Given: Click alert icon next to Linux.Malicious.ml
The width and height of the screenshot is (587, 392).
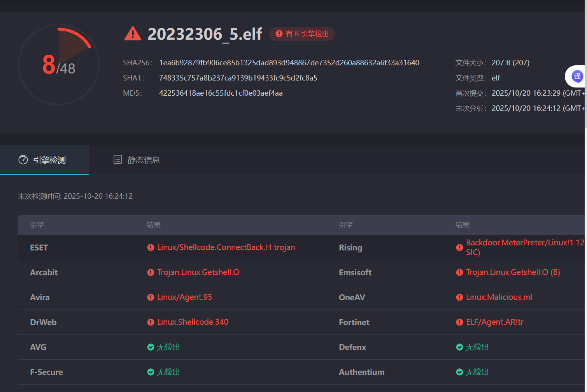Looking at the screenshot, I should pyautogui.click(x=459, y=297).
